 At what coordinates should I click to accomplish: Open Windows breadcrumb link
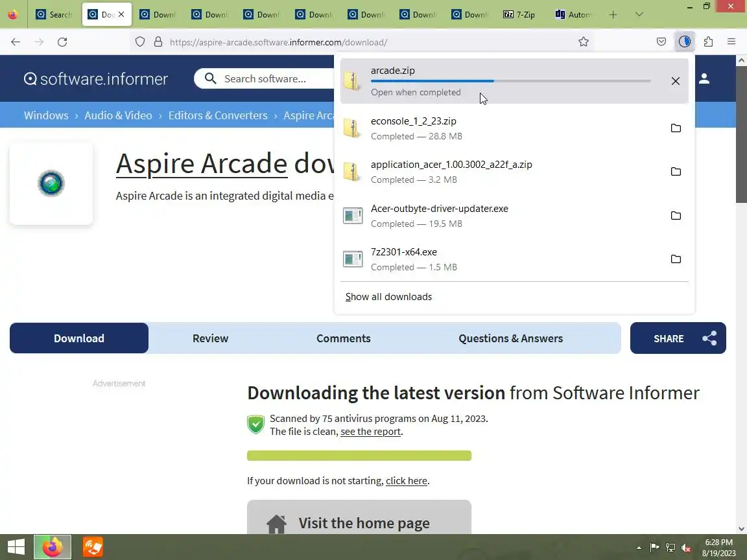pos(46,115)
